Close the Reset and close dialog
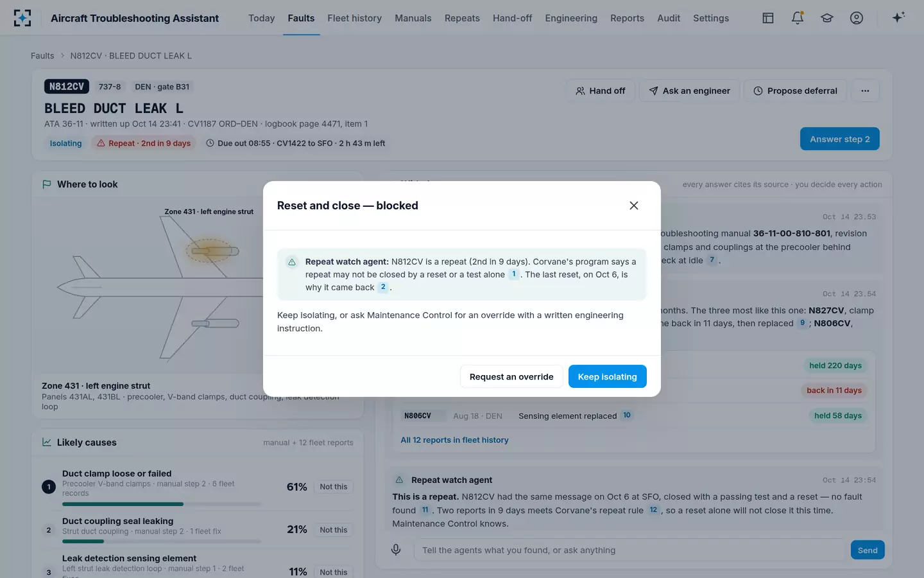This screenshot has height=578, width=924. click(x=634, y=206)
